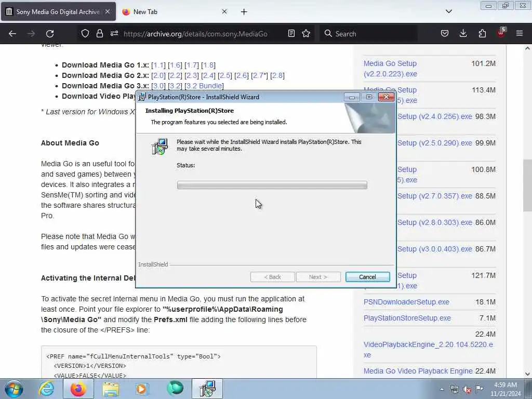This screenshot has width=532, height=399.
Task: Open the Media Go 2.8 download link
Action: 277,75
